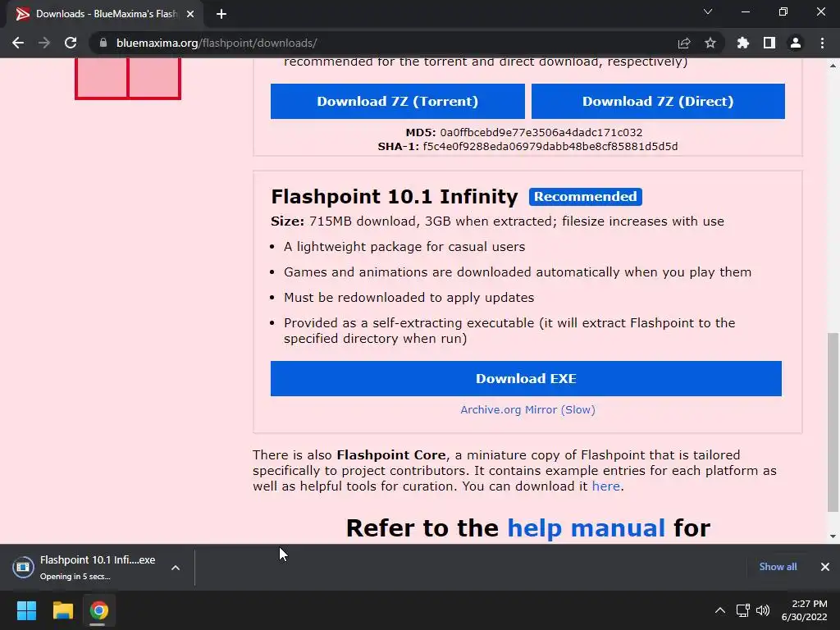840x630 pixels.
Task: Click the forward navigation arrow
Action: (x=44, y=43)
